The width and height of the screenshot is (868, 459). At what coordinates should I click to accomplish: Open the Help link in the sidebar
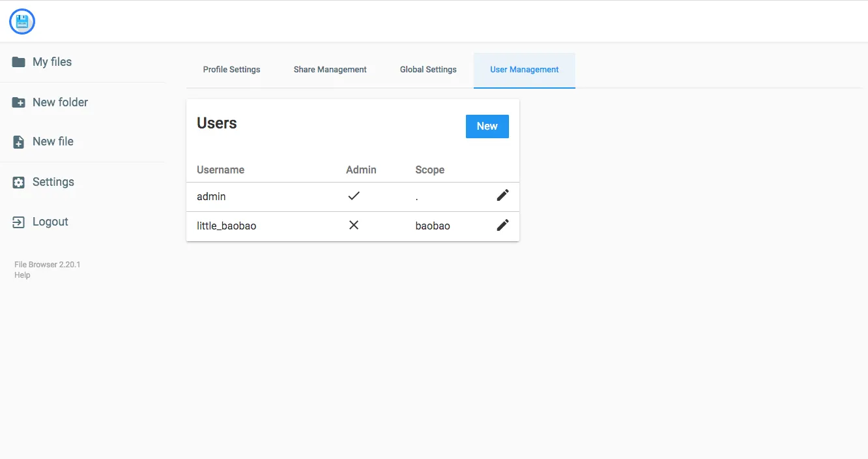[22, 275]
